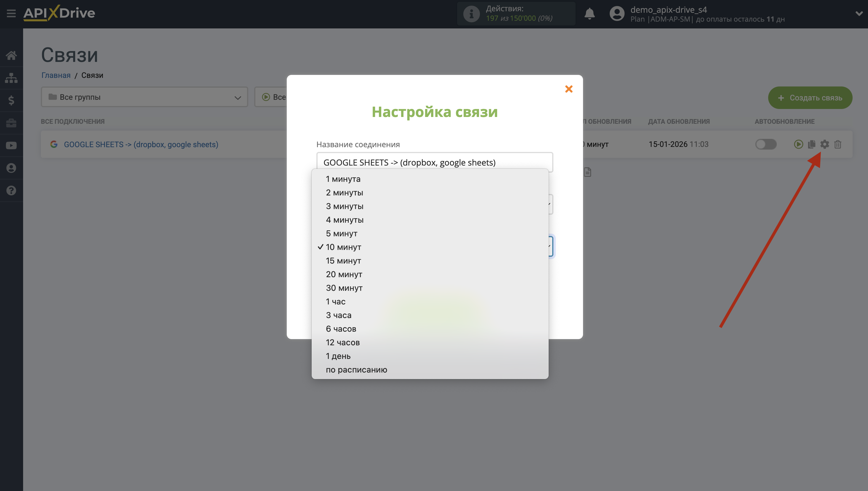Screen dimensions: 868x491
Task: Delete the connection with trash icon
Action: [838, 144]
